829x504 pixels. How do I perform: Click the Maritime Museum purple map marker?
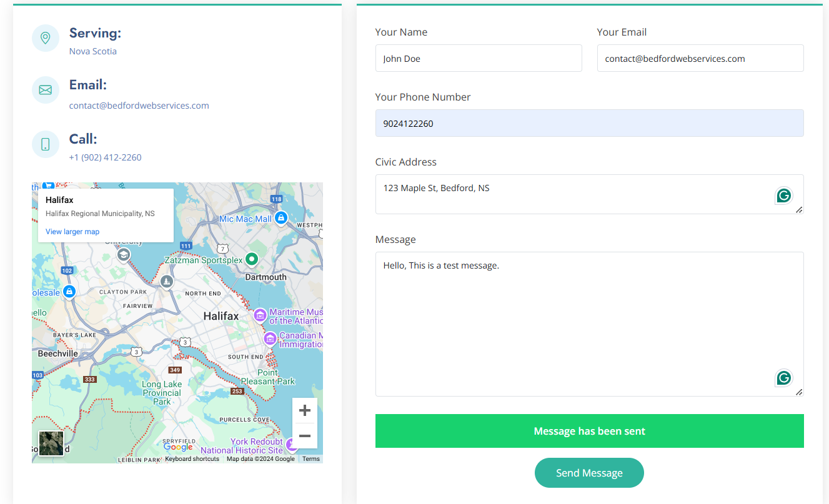coord(260,315)
